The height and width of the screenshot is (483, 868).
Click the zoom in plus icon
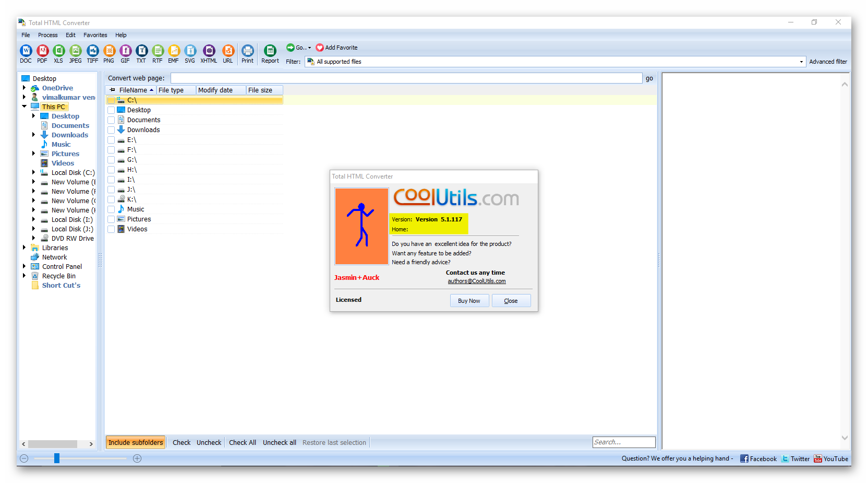tap(137, 458)
